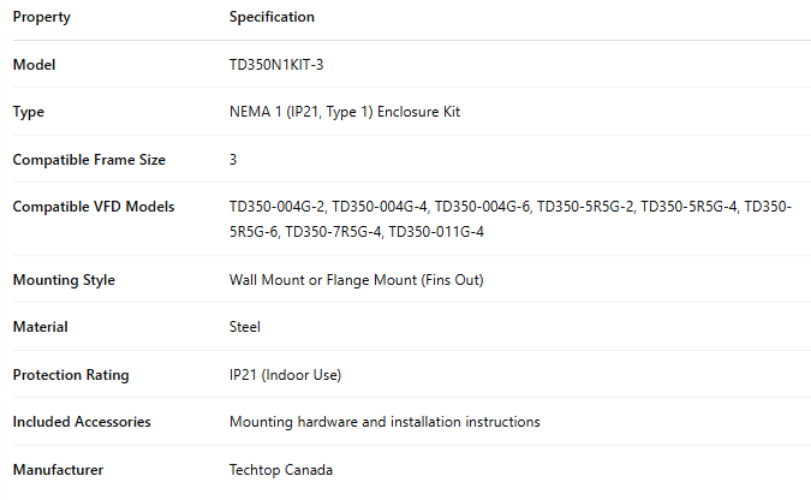This screenshot has width=811, height=500.
Task: Click Wall Mount or Flange Mount value
Action: (356, 280)
